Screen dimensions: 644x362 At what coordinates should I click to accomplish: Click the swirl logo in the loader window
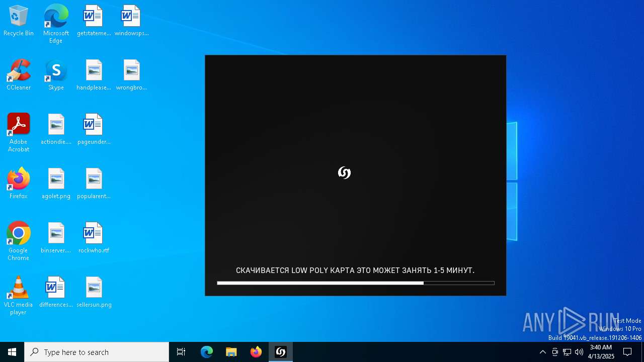[x=344, y=173]
